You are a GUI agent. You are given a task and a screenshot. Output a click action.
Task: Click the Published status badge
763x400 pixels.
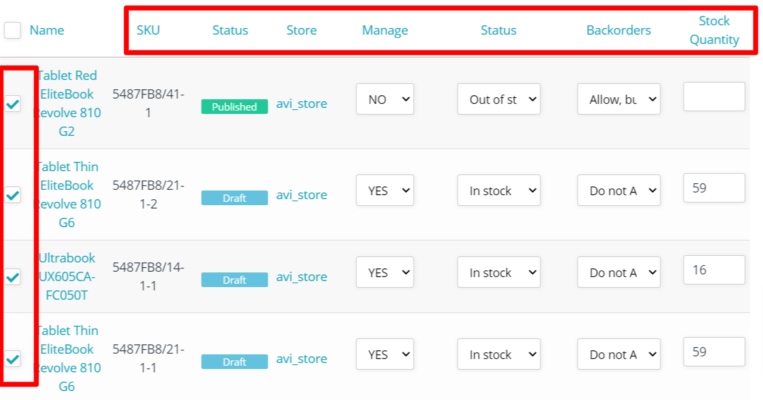pos(235,107)
